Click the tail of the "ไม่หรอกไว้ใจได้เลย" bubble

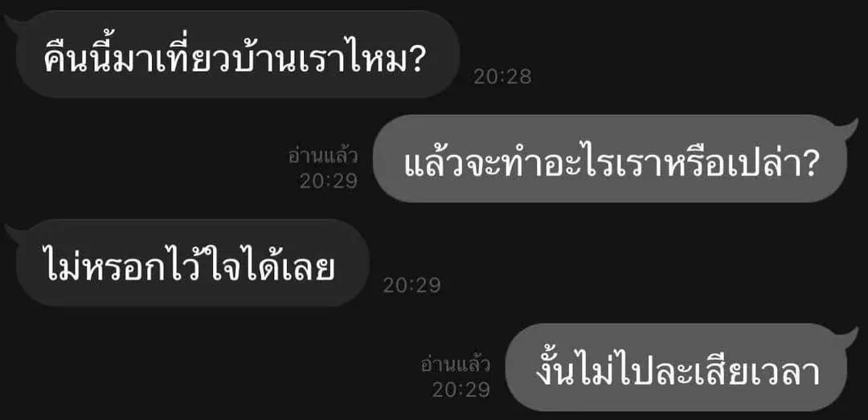click(x=15, y=232)
